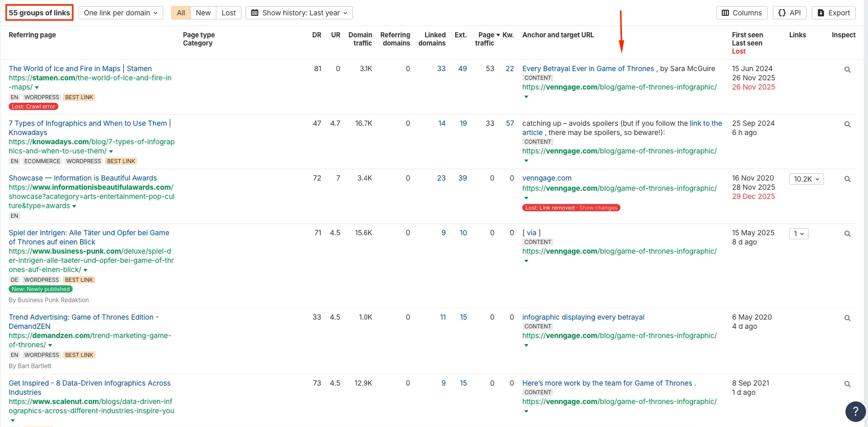Select the All links tab
This screenshot has width=868, height=427.
[x=181, y=13]
